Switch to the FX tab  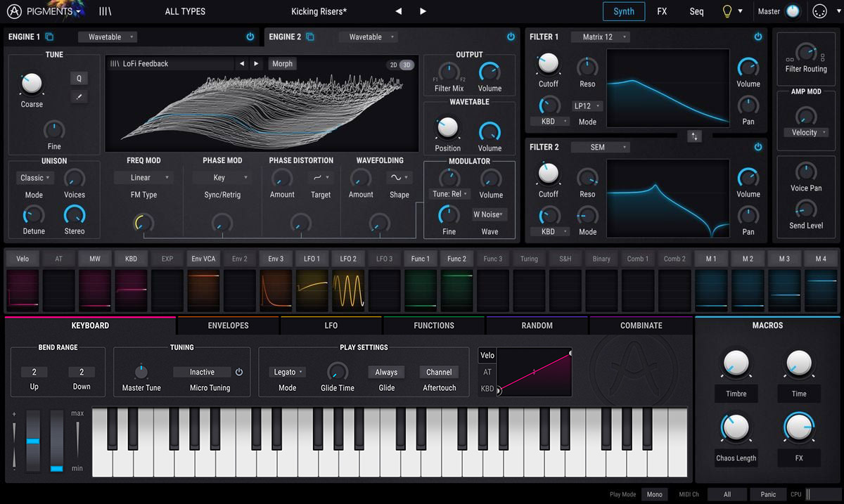(662, 11)
